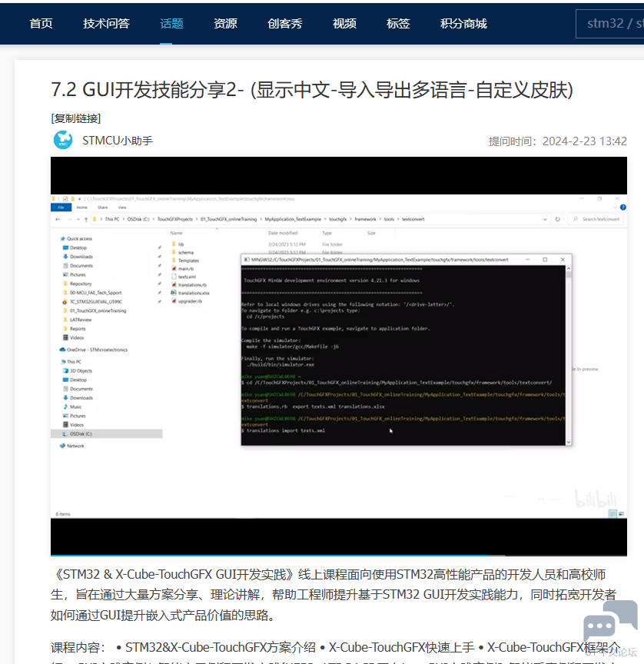Expand the address bar history dropdown
This screenshot has height=664, width=644.
(x=545, y=219)
